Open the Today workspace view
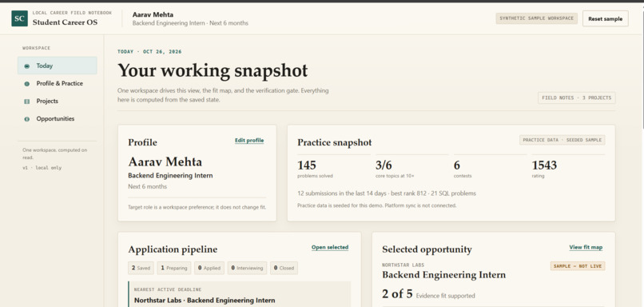 57,66
